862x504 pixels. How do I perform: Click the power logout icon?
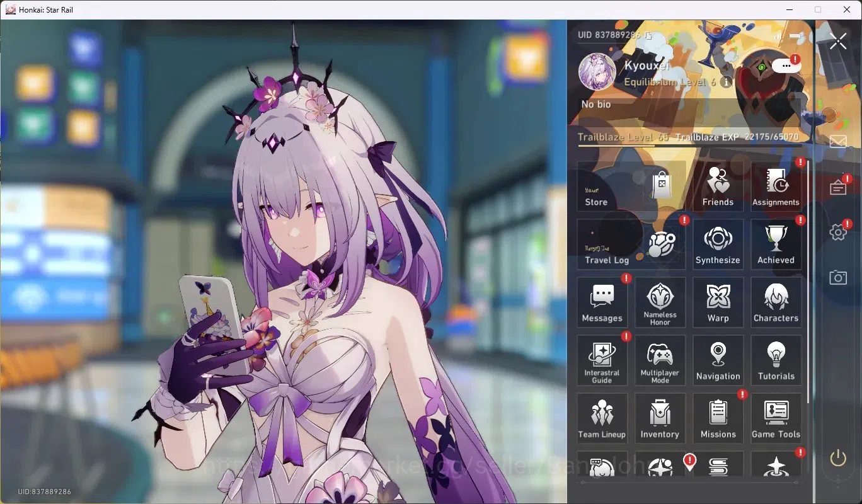837,458
